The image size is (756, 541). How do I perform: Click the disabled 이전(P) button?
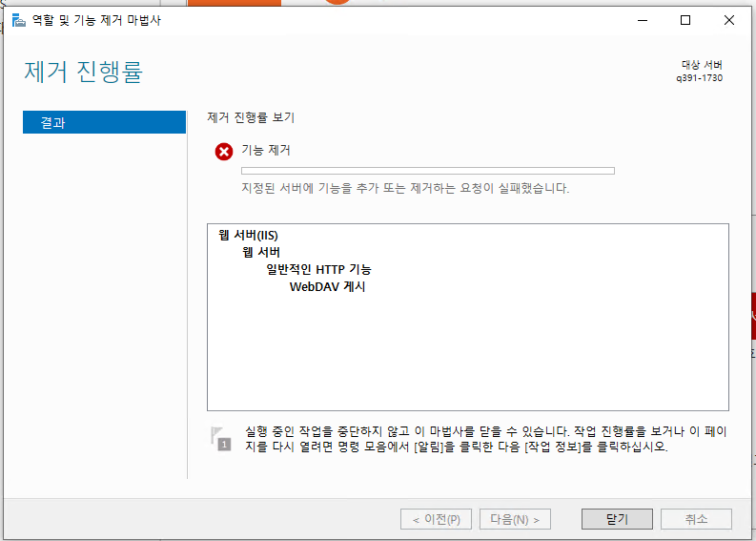[436, 519]
